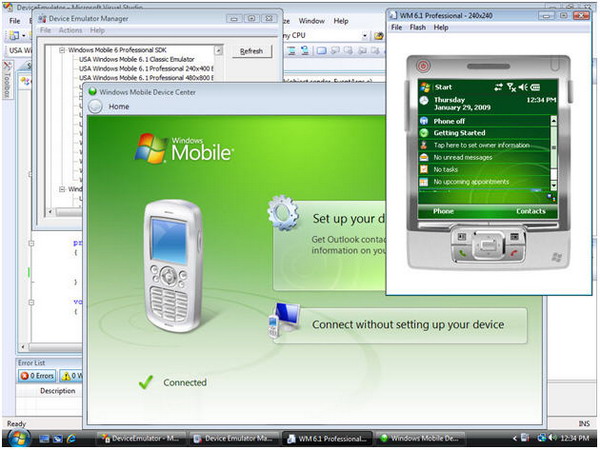Select USA Windows Mobile 6.1 Classic Emulator
This screenshot has width=600, height=450.
pos(137,59)
